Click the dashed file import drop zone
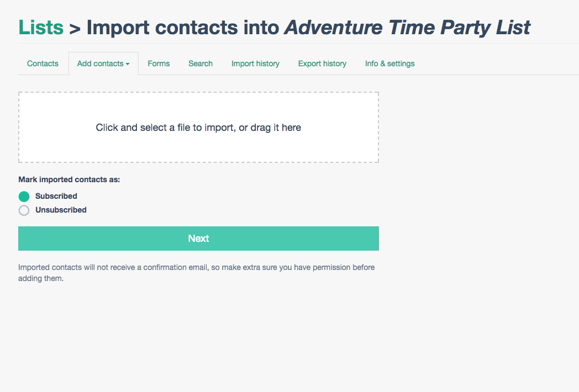The width and height of the screenshot is (579, 392). coord(198,128)
